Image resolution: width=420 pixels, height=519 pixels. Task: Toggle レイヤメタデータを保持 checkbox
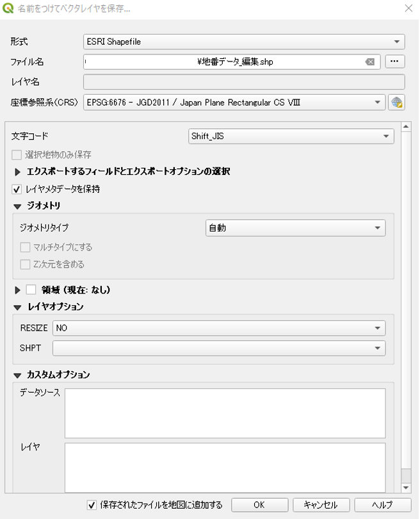pyautogui.click(x=17, y=189)
